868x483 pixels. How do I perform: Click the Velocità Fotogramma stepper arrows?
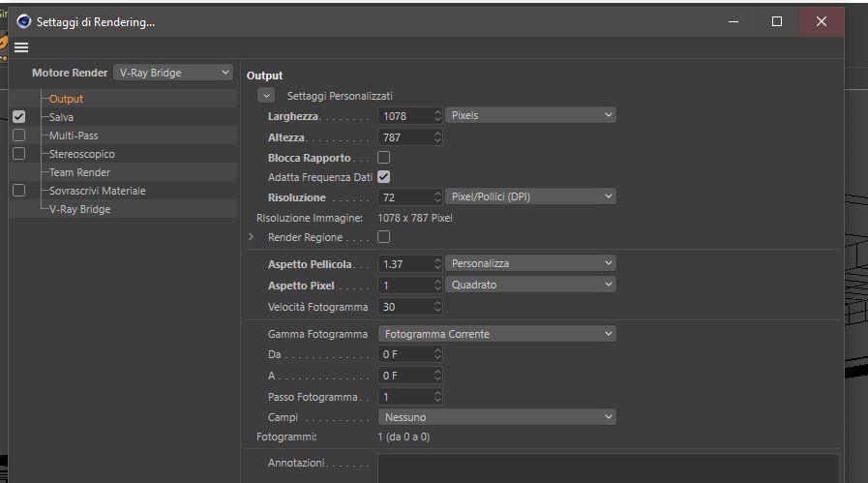tap(438, 307)
